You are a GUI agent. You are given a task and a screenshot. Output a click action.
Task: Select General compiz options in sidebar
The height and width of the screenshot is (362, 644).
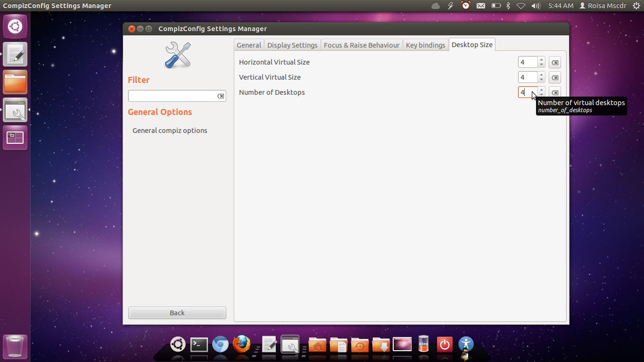click(x=170, y=131)
